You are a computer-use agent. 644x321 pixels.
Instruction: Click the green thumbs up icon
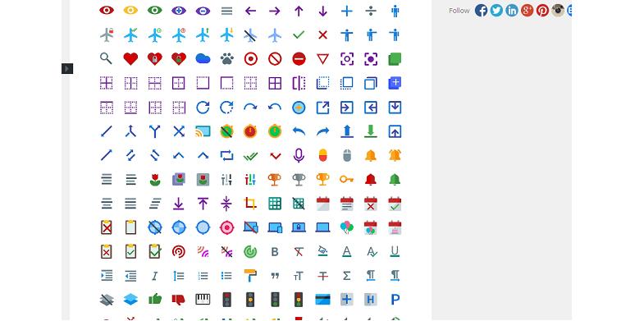coord(155,299)
